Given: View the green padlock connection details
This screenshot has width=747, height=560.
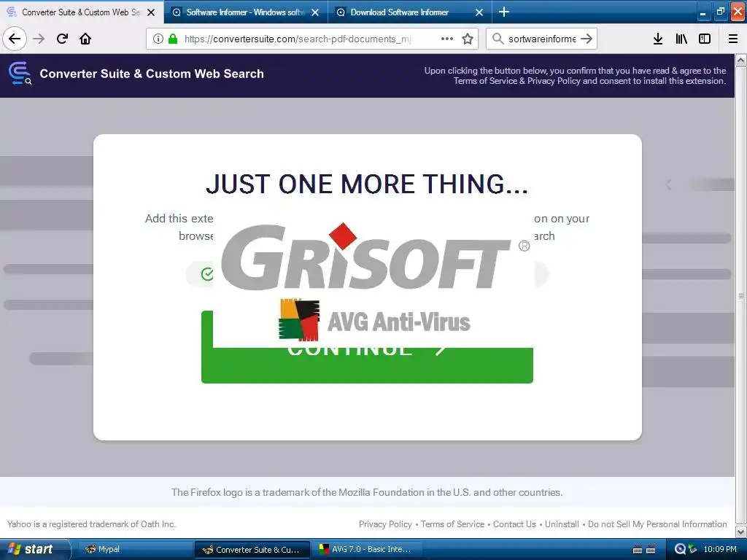Looking at the screenshot, I should click(173, 39).
